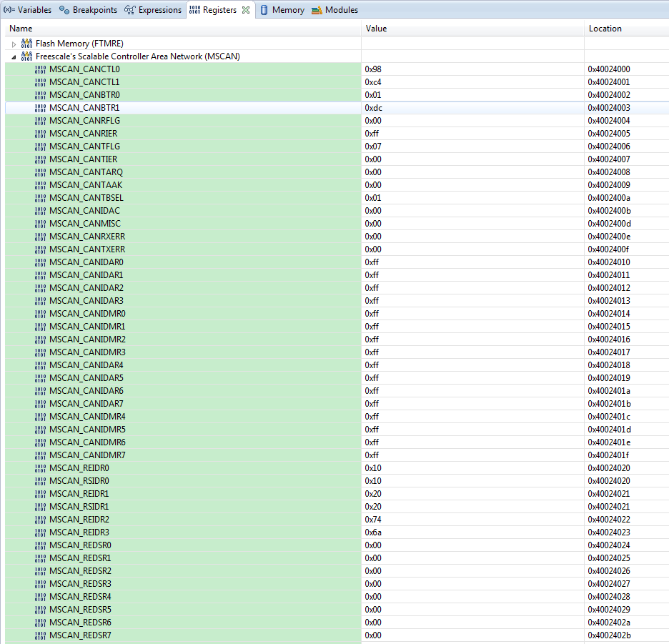Click the 0x74 value of MSCAN_REIDR2
Image resolution: width=669 pixels, height=644 pixels.
point(373,520)
